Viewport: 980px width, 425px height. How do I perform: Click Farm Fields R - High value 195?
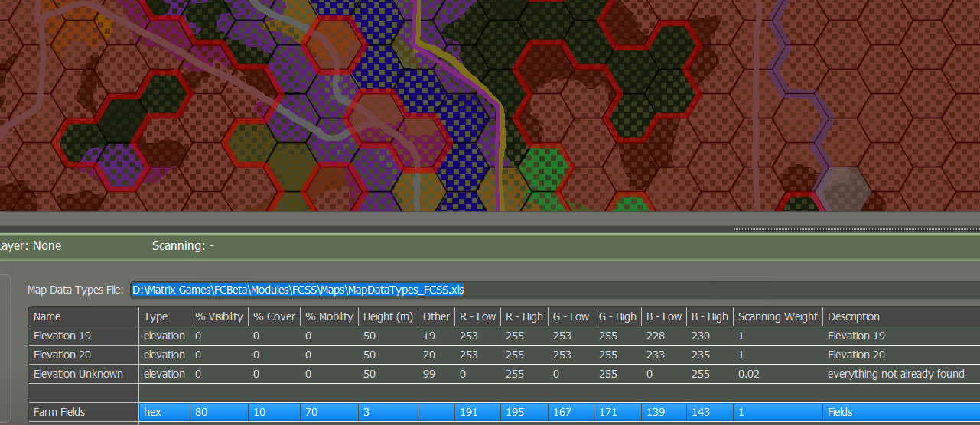click(x=525, y=412)
